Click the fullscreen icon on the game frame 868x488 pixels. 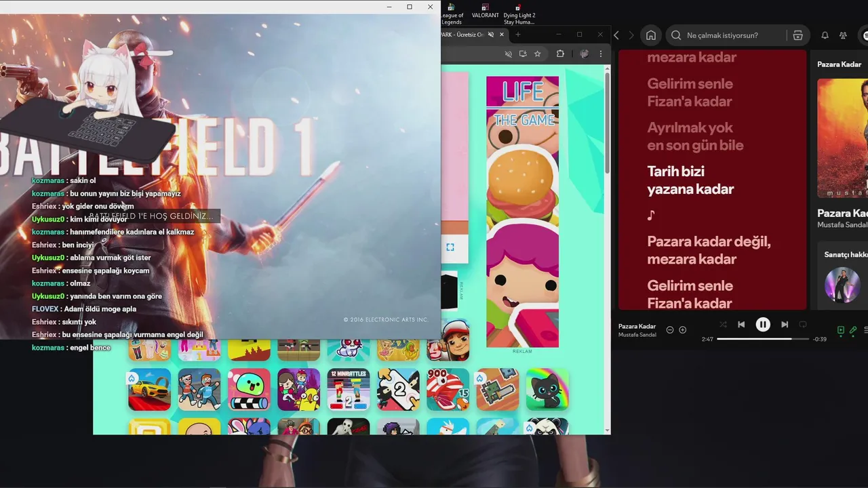coord(450,247)
